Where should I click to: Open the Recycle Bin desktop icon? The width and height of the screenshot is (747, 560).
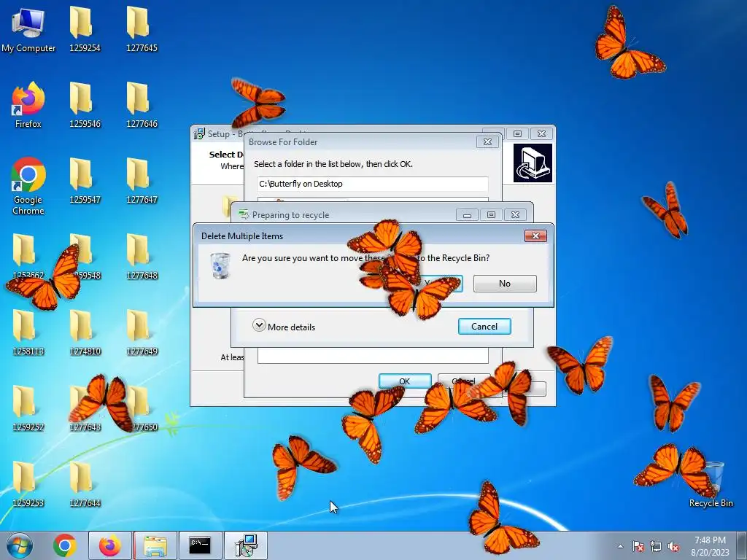point(711,484)
